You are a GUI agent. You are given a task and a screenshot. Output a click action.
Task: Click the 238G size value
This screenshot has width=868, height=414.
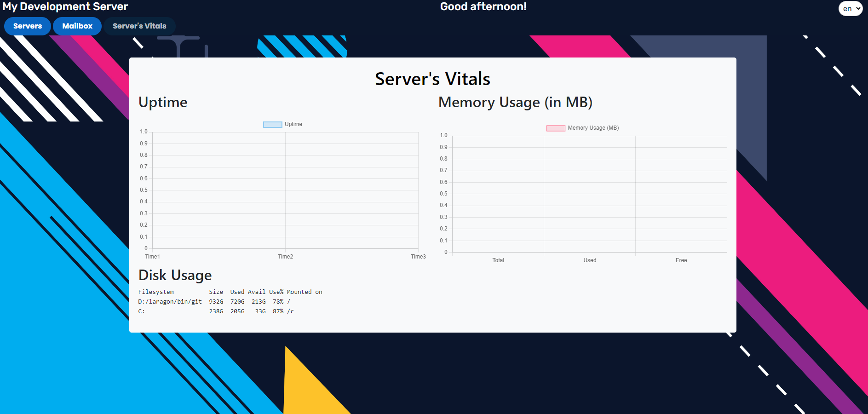coord(216,311)
